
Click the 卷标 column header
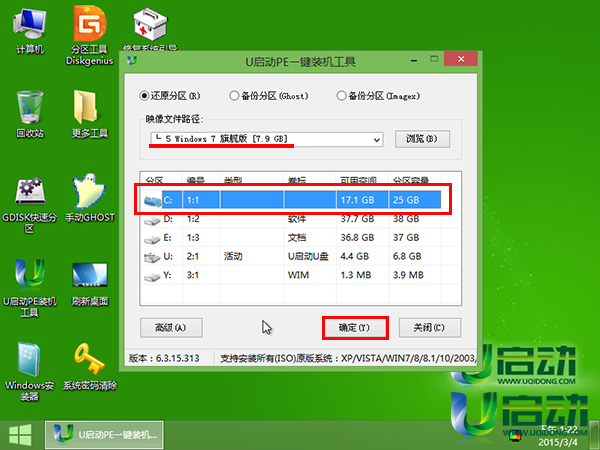(x=310, y=180)
